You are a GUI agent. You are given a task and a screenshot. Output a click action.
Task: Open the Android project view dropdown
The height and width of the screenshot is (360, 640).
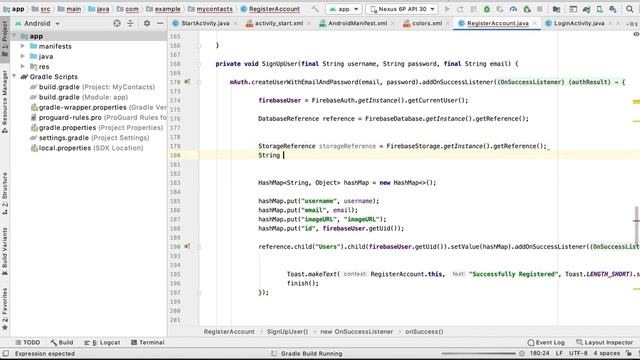(x=38, y=24)
